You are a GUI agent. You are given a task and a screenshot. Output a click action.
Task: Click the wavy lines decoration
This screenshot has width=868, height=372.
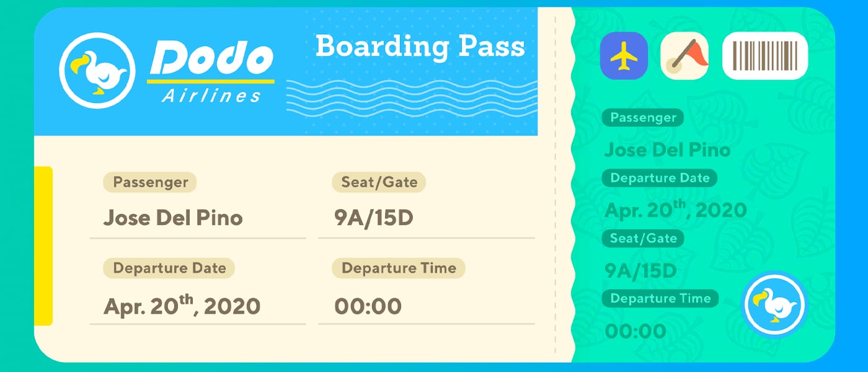[x=411, y=100]
